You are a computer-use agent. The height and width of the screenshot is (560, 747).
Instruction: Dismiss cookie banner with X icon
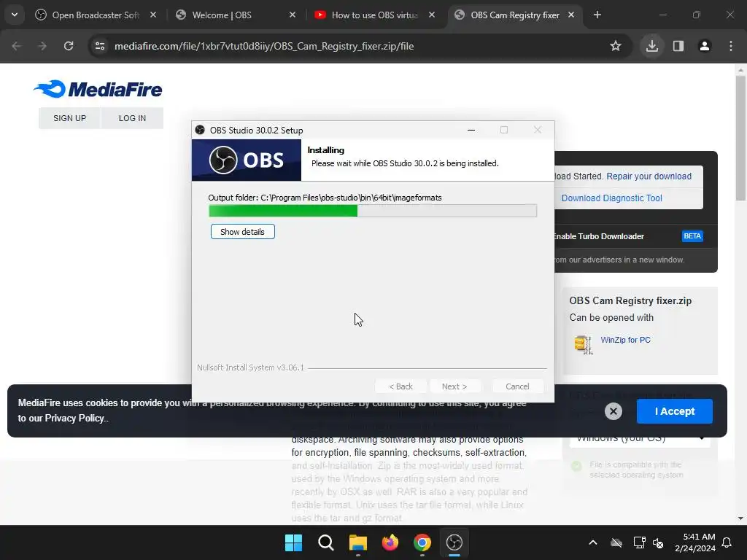point(614,411)
